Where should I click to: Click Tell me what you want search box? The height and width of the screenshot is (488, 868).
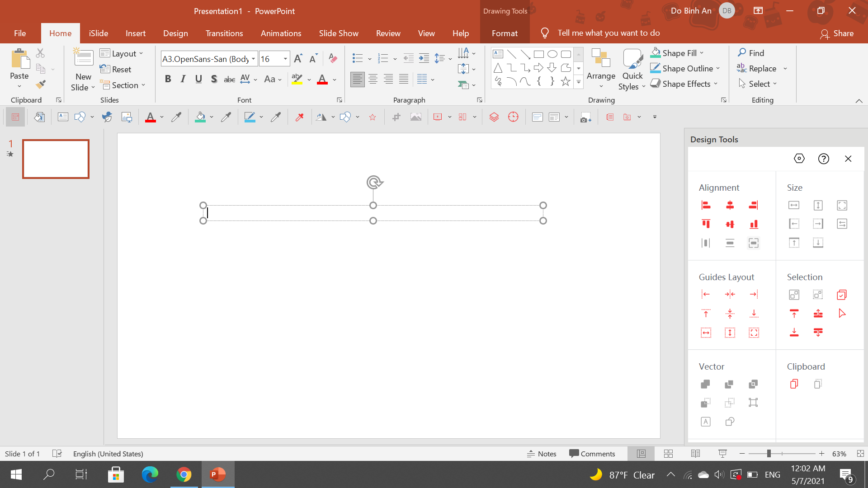609,33
